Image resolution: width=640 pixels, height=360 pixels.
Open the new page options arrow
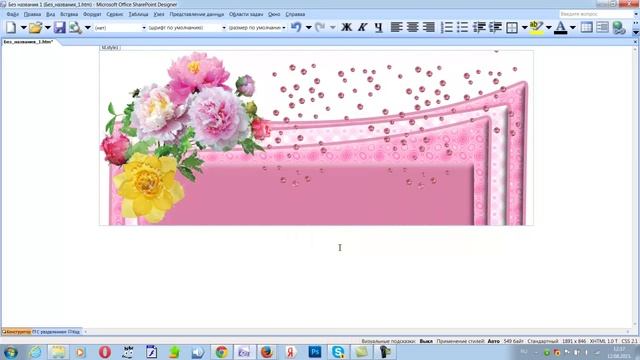click(23, 28)
